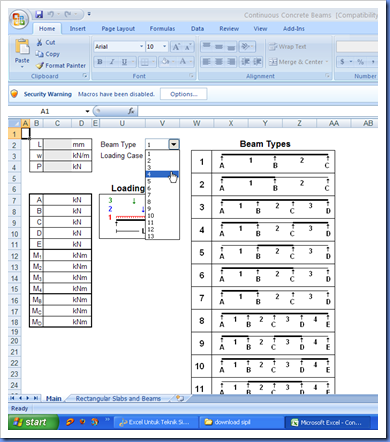Viewport: 390px width, 442px height.
Task: Toggle Underline formatting
Action: 124,62
